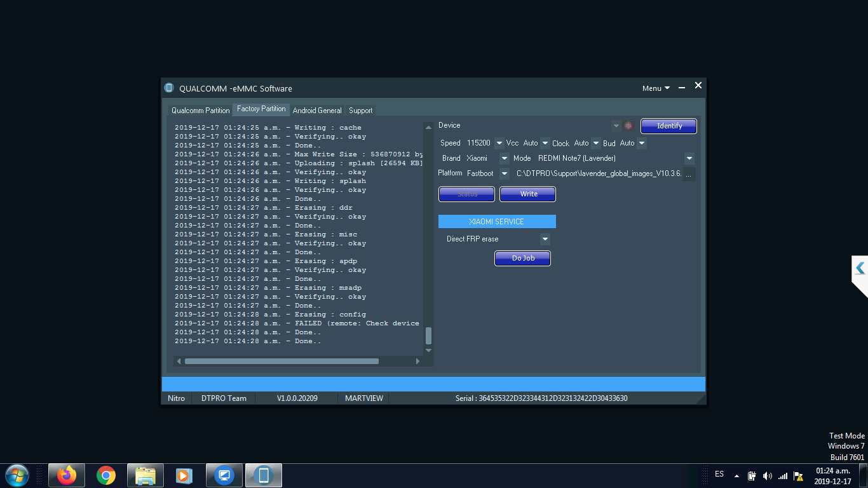Expand the Platform Fastboot dropdown
This screenshot has width=868, height=488.
505,173
